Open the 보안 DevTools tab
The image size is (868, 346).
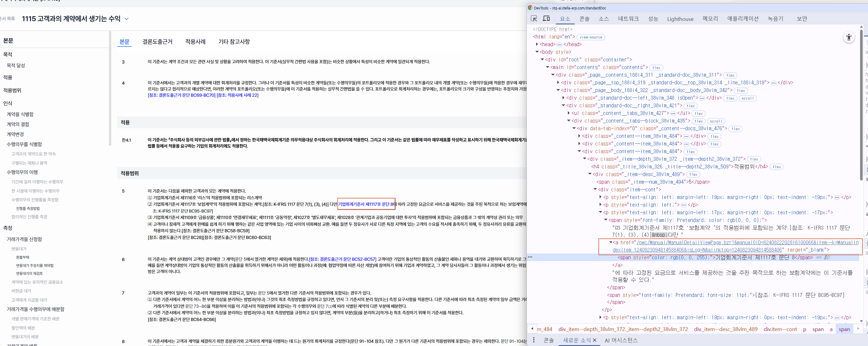pos(802,19)
